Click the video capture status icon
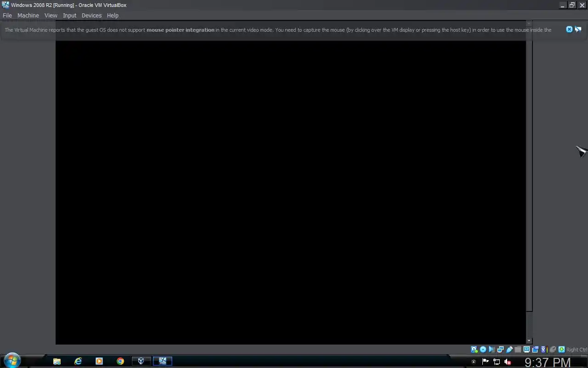This screenshot has width=588, height=368. click(x=535, y=350)
